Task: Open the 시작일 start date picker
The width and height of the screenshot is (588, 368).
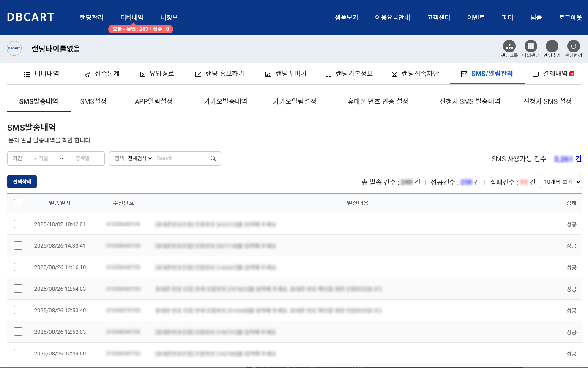Action: (x=41, y=158)
